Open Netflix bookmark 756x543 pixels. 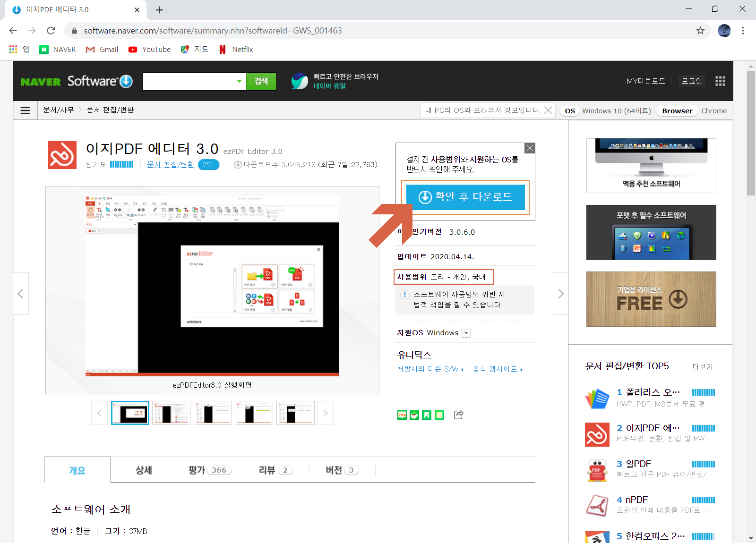pos(236,49)
